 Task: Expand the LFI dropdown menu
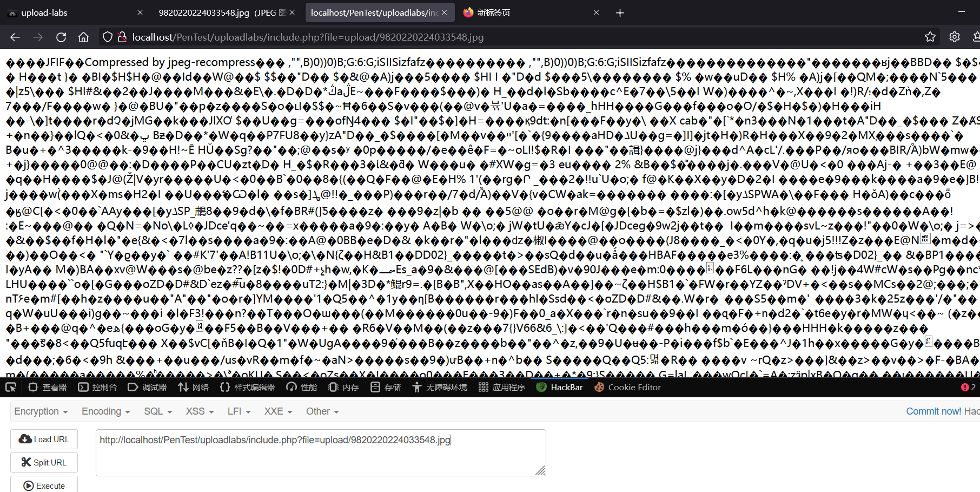239,411
